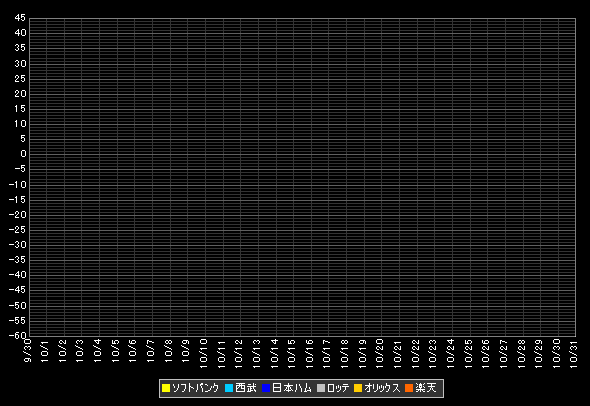Click the 15 value on y-axis

[20, 109]
